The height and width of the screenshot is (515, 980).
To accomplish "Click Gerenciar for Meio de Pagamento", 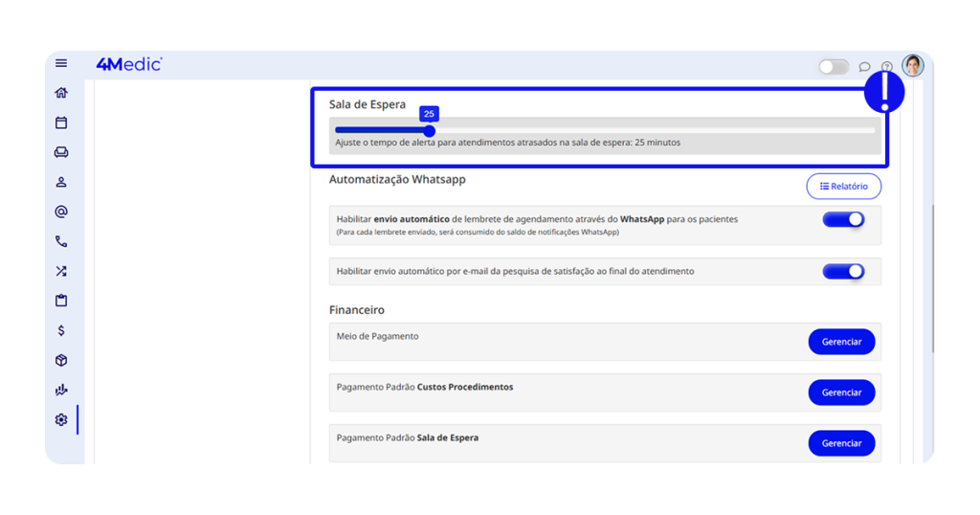I will [841, 342].
